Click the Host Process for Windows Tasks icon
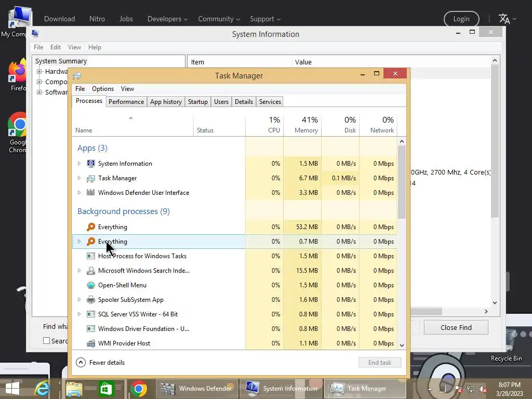The image size is (532, 399). (90, 256)
